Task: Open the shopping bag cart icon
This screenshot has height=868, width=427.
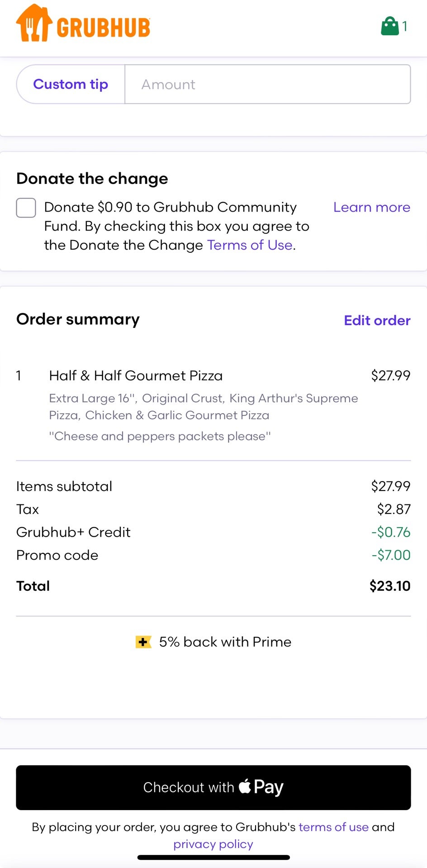Action: (x=389, y=26)
